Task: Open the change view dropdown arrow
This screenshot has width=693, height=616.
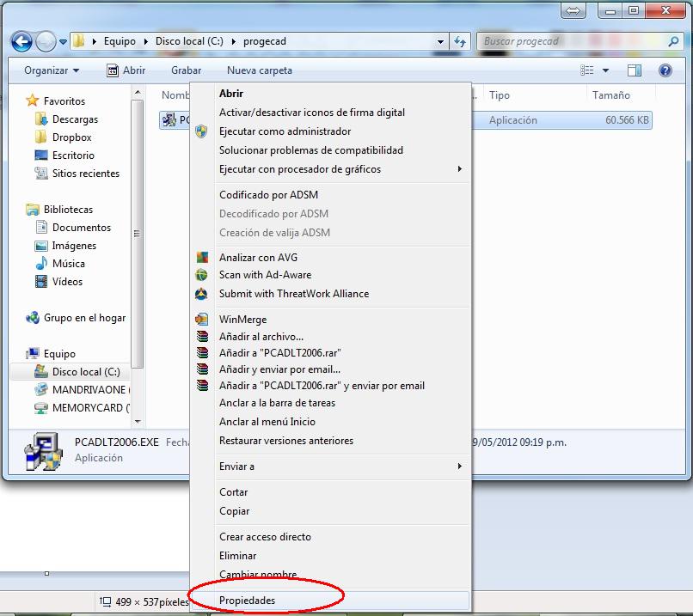Action: [605, 70]
